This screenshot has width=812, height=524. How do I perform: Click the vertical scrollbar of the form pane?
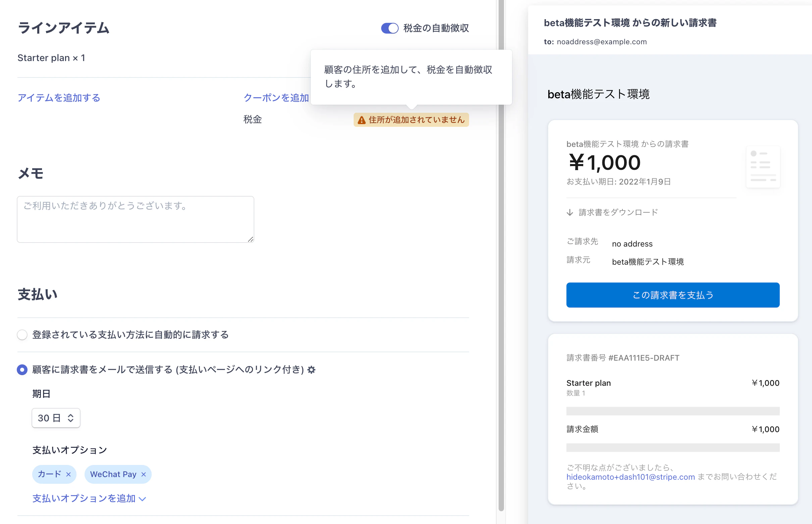[501, 255]
